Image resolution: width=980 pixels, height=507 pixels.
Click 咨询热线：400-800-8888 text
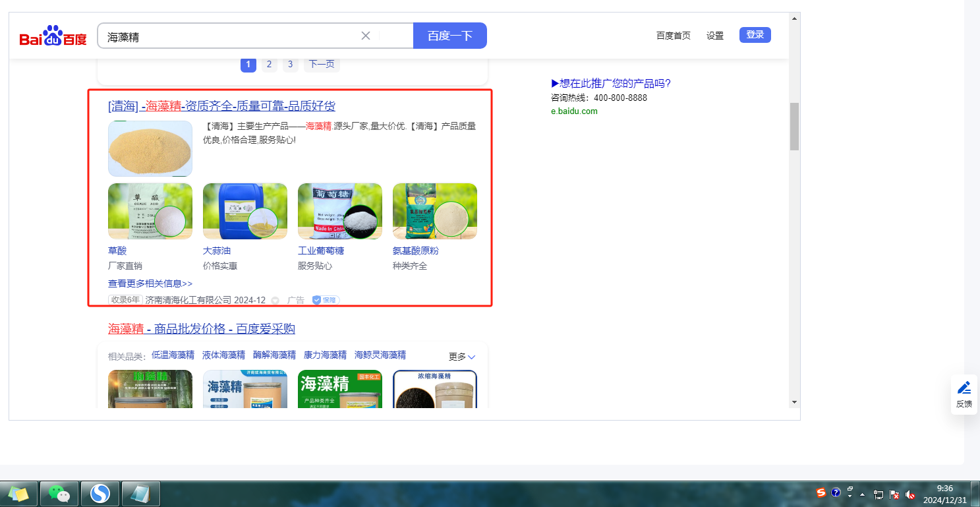tap(599, 98)
